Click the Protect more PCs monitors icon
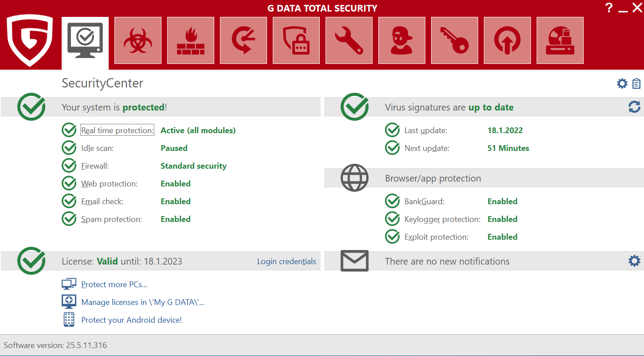The image size is (644, 356). [x=69, y=284]
